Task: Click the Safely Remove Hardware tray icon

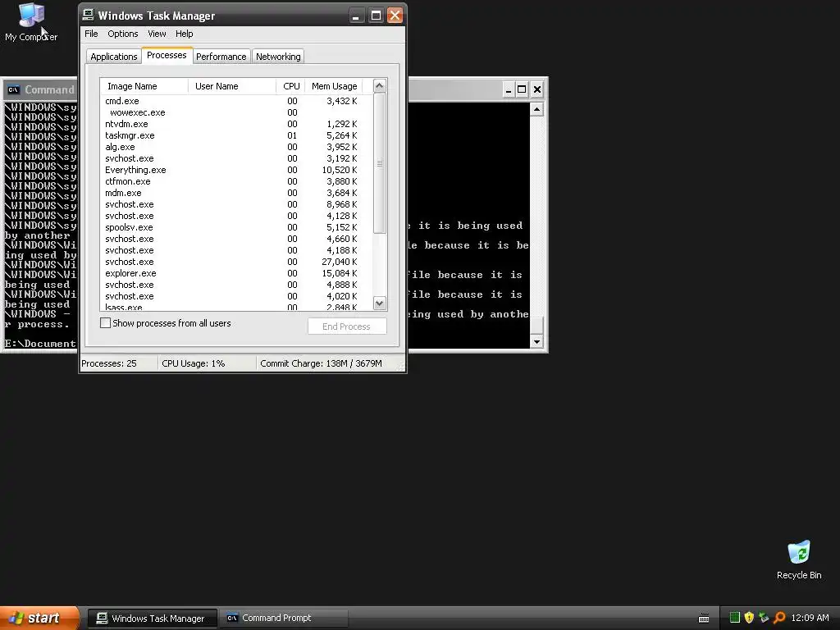Action: coord(764,618)
